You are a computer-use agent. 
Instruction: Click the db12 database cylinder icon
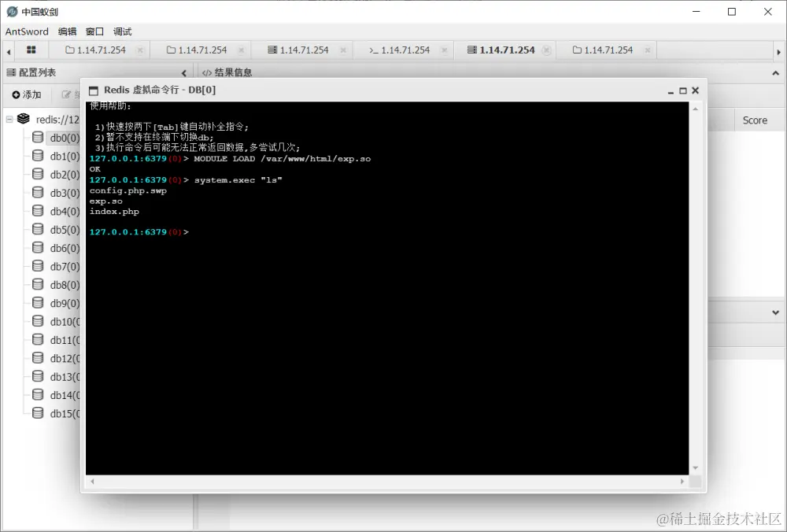pyautogui.click(x=38, y=358)
